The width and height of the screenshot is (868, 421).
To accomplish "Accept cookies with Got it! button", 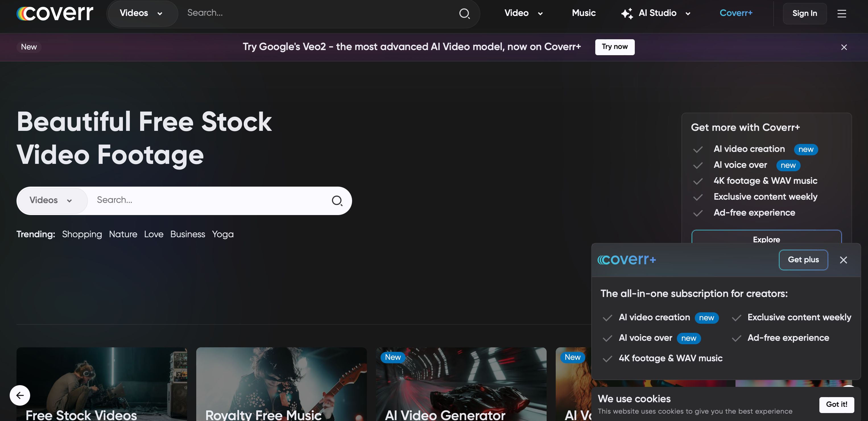I will tap(836, 404).
